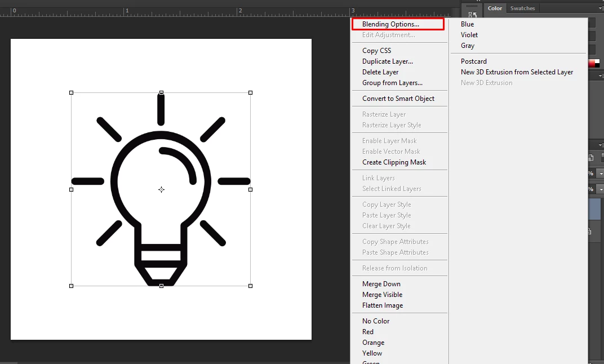Click the disabled Copy Layer Style entry
Image resolution: width=604 pixels, height=364 pixels.
(387, 205)
